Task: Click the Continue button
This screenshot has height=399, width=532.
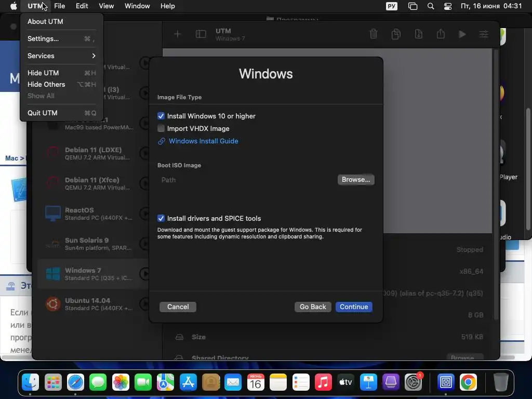Action: [x=354, y=307]
